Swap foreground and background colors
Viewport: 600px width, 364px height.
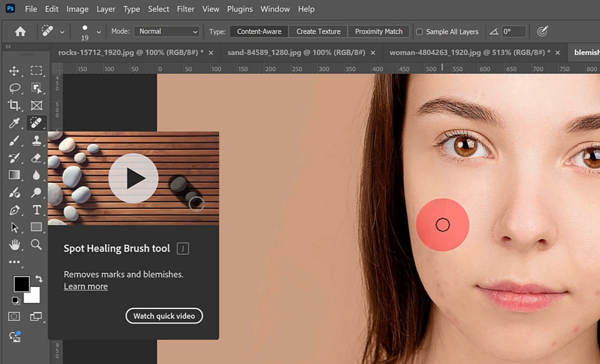pyautogui.click(x=39, y=278)
